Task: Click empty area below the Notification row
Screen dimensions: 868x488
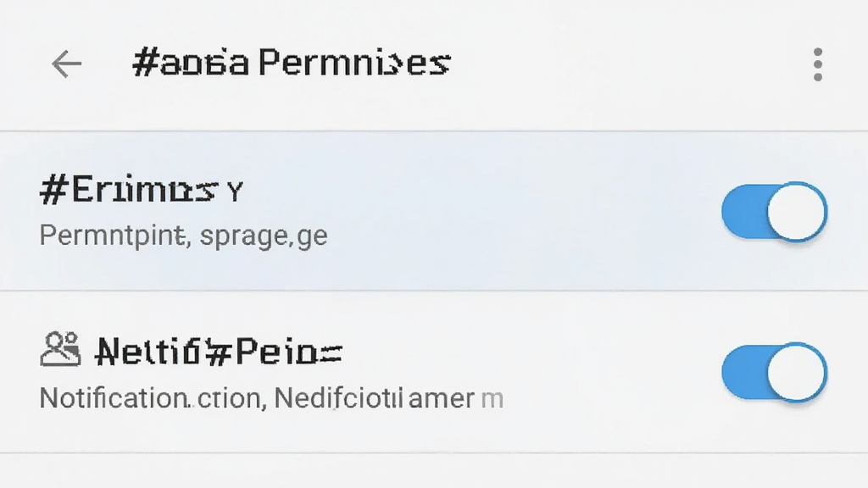Action: click(x=434, y=471)
